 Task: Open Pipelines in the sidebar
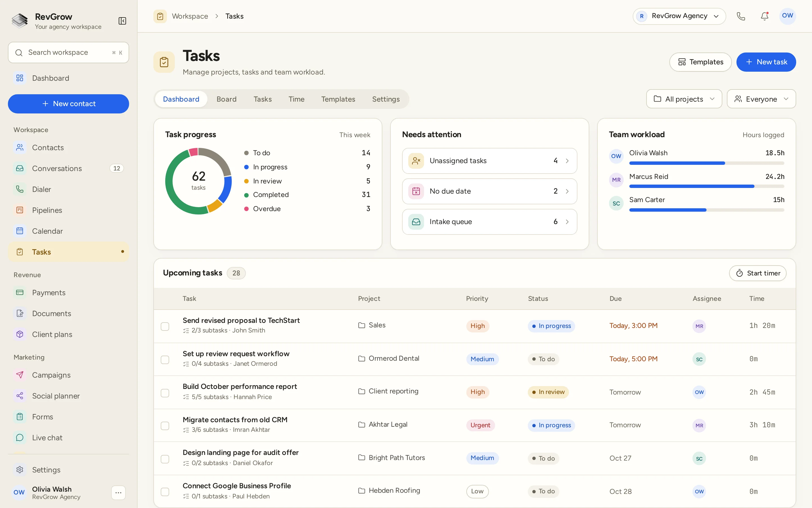pos(69,210)
